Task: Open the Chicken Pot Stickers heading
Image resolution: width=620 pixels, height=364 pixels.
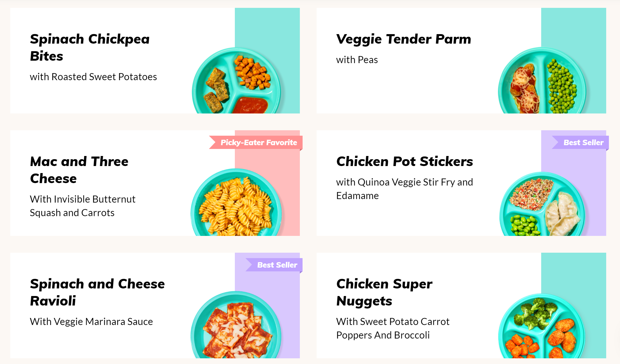Action: pyautogui.click(x=405, y=161)
